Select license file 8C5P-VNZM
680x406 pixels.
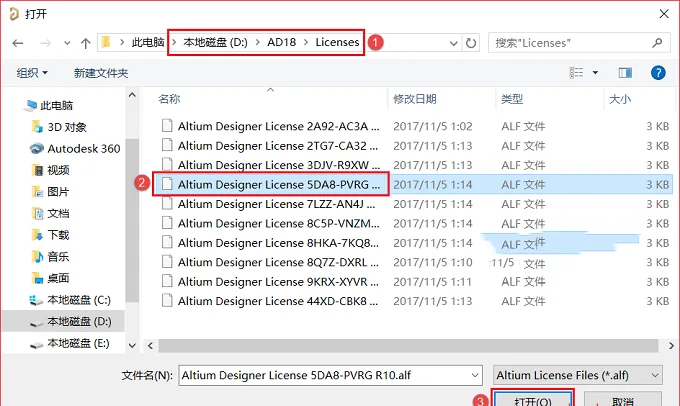[279, 224]
